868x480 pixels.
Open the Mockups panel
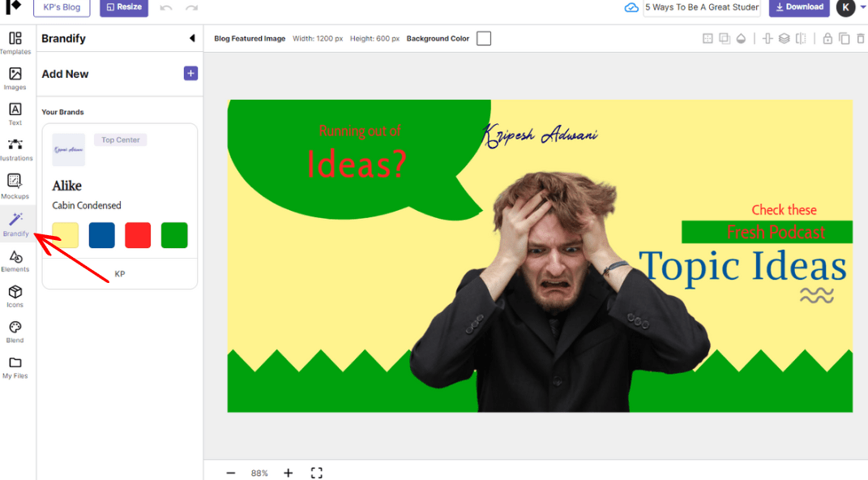[x=15, y=186]
